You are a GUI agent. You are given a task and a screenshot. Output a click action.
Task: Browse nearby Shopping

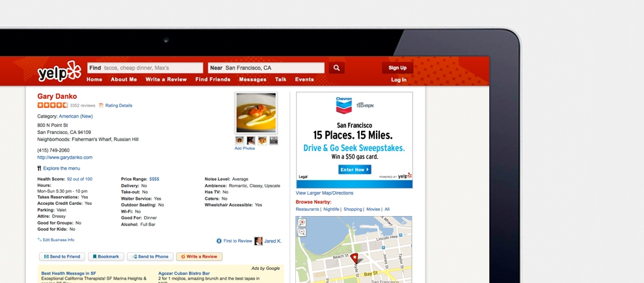(x=353, y=209)
